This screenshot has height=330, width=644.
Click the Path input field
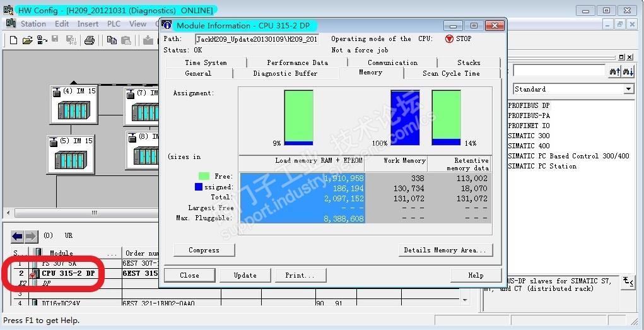256,39
